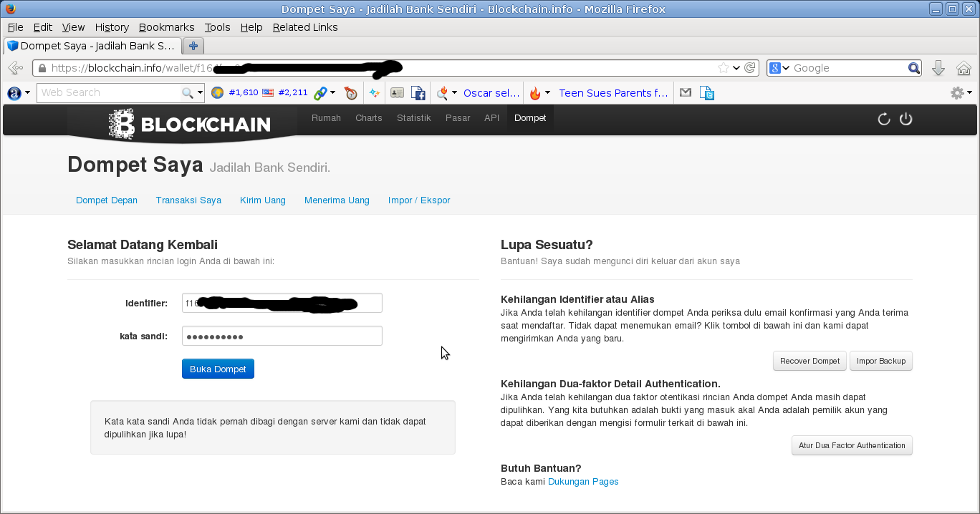This screenshot has width=980, height=514.
Task: Open the Dompet Depan tab
Action: coord(107,200)
